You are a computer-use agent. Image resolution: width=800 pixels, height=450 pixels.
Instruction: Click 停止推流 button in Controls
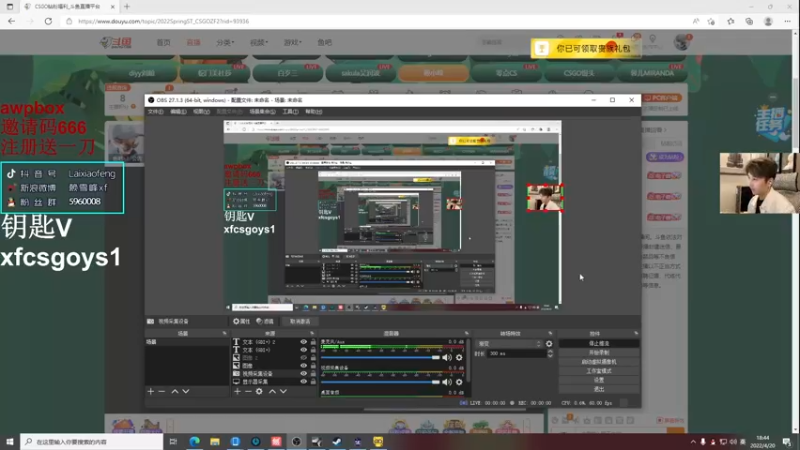pyautogui.click(x=599, y=344)
